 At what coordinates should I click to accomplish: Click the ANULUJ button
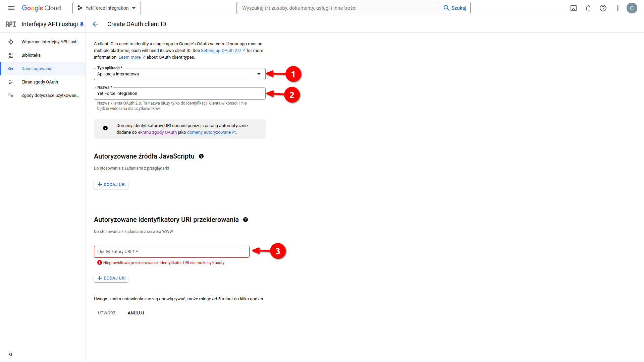point(136,313)
